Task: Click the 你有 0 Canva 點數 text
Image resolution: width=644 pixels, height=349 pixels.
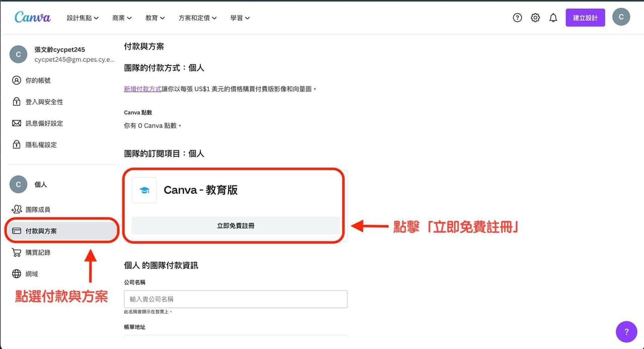Action: (x=152, y=126)
